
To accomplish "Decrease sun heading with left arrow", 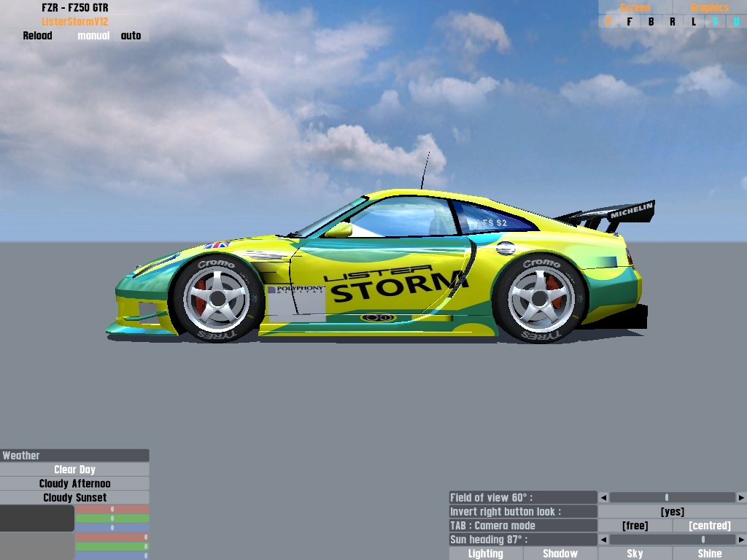I will tap(603, 540).
